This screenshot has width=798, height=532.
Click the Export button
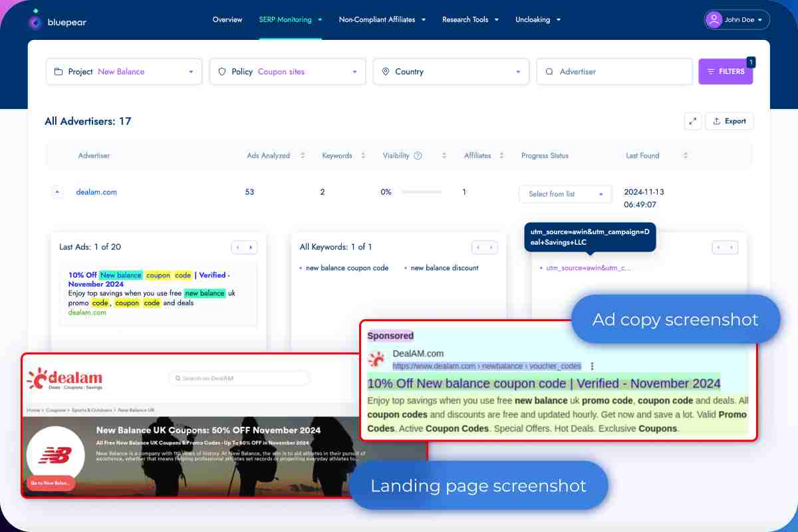click(730, 121)
